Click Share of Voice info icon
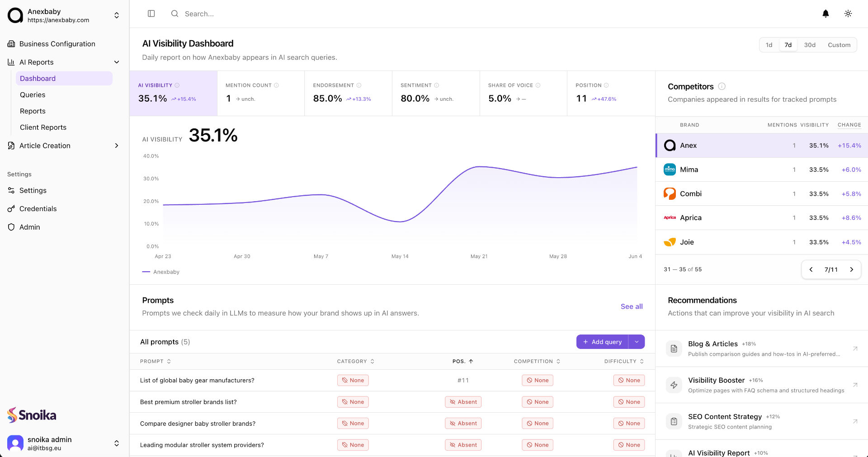Viewport: 868px width, 457px height. pos(538,85)
